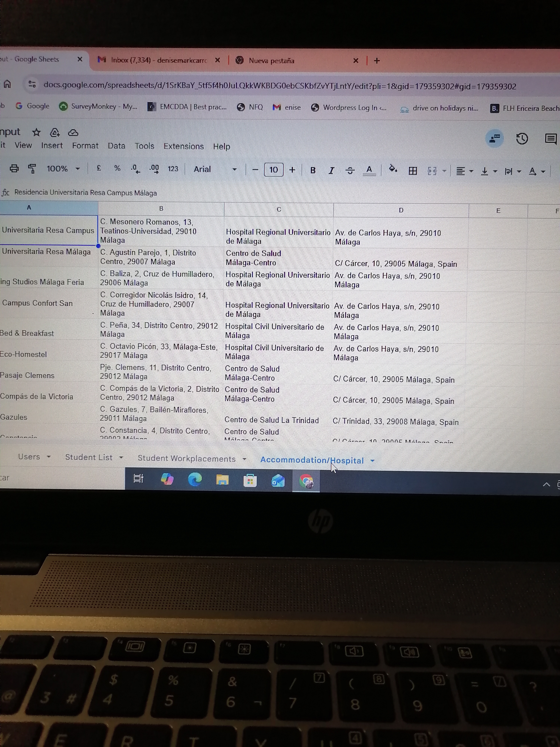560x747 pixels.
Task: Expand Accommodation/Hospital sheet tab arrow
Action: pyautogui.click(x=373, y=461)
